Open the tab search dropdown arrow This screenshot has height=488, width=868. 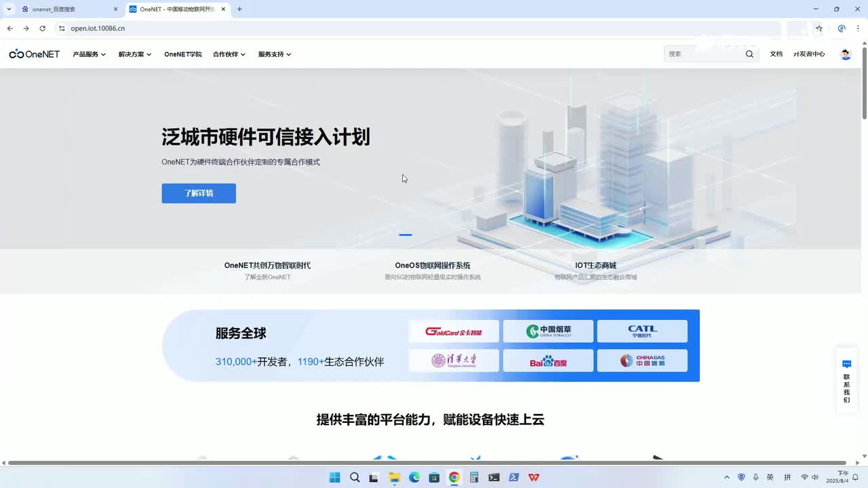click(9, 9)
